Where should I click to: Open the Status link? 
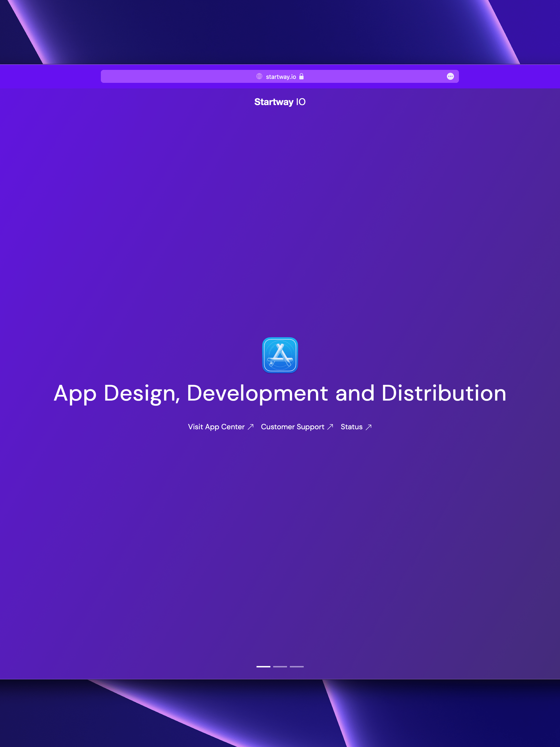click(x=356, y=427)
